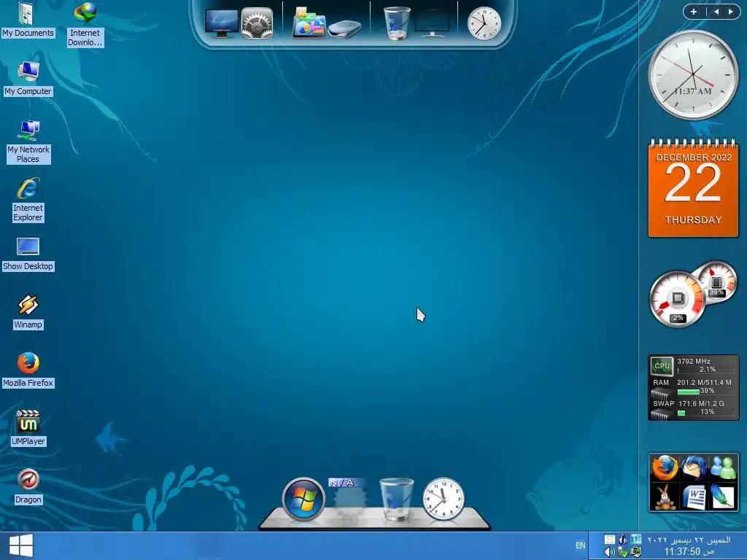
Task: Click the clock in the bottom dock
Action: click(x=444, y=499)
